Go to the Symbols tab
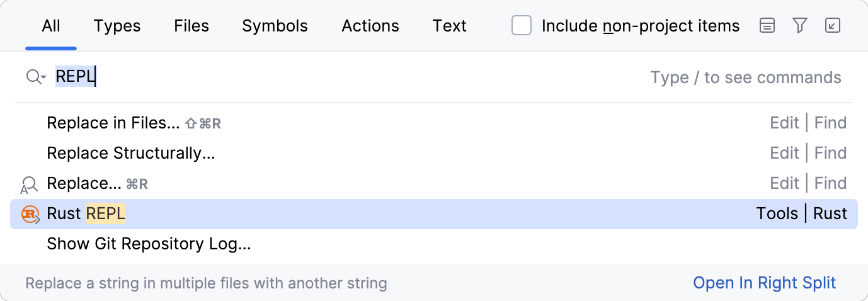The height and width of the screenshot is (301, 868). 275,26
